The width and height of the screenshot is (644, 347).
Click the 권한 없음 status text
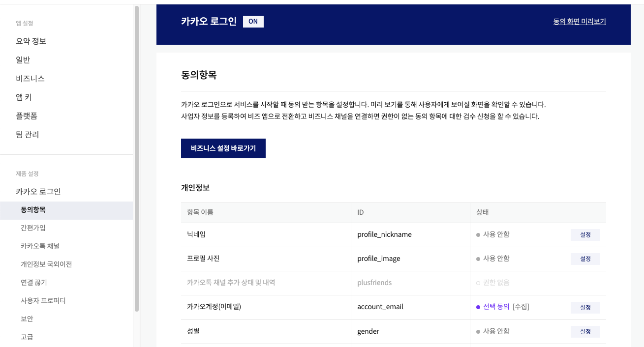click(x=496, y=283)
